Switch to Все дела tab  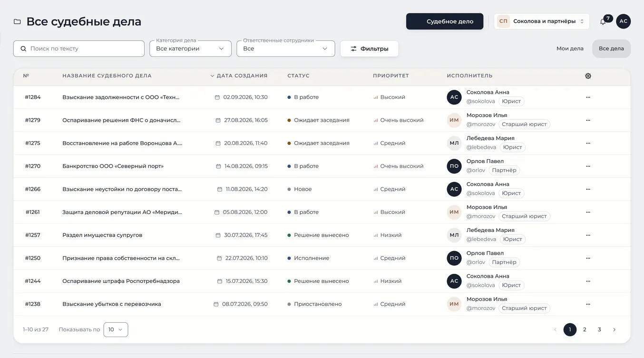(x=611, y=48)
